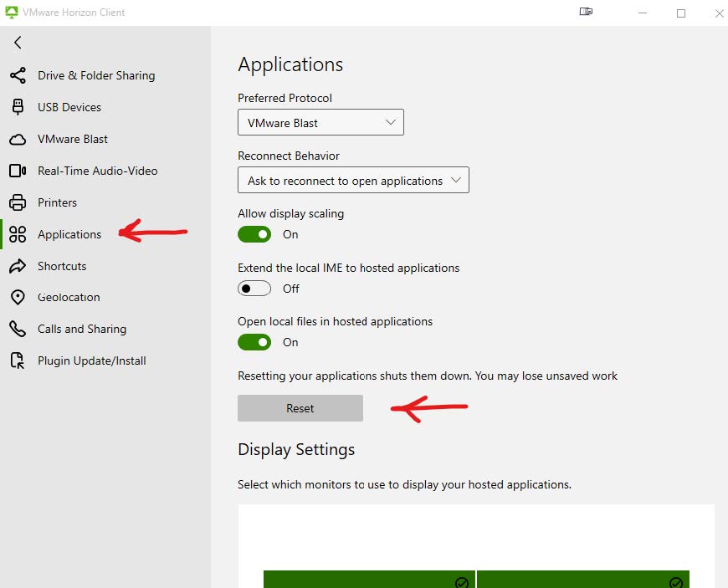Click the Shortcuts arrow icon
This screenshot has width=728, height=588.
(18, 266)
